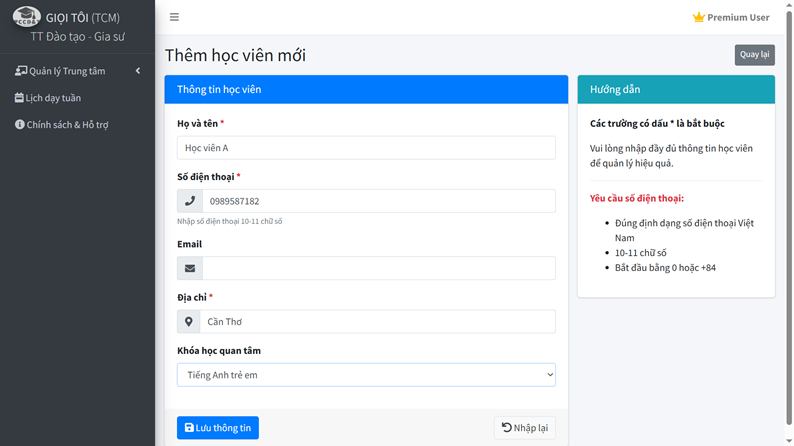Click the gold crown Premium icon
Screen dimensions: 794x446
698,17
